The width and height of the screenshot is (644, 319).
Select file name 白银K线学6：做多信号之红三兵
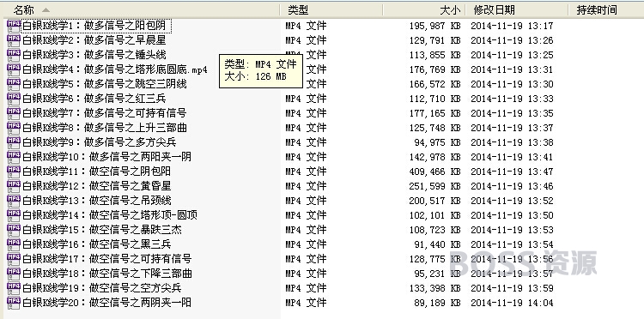coord(94,99)
